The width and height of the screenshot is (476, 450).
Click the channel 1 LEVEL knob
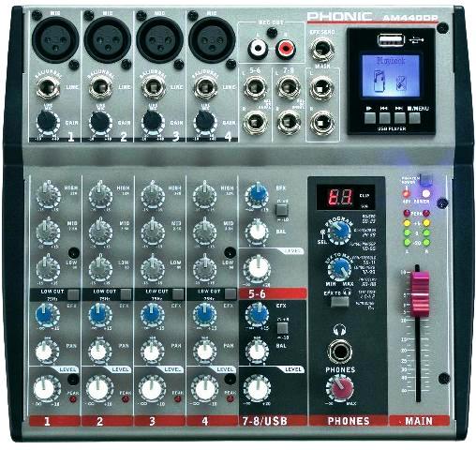pyautogui.click(x=47, y=389)
